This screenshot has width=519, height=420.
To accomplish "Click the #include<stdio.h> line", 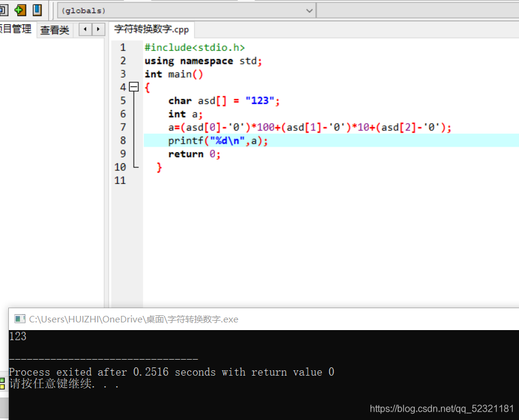I will (x=195, y=48).
